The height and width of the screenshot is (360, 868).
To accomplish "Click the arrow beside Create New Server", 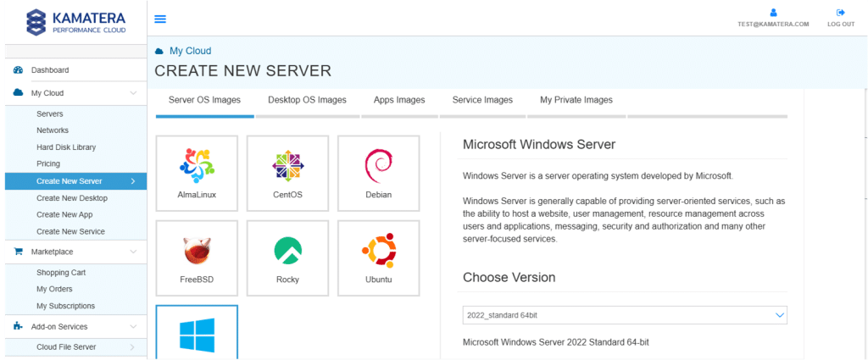I will coord(132,180).
